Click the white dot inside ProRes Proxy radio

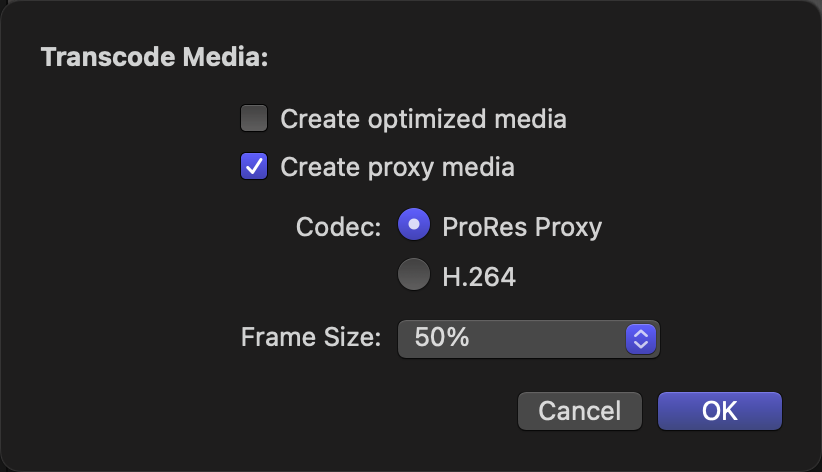coord(414,224)
